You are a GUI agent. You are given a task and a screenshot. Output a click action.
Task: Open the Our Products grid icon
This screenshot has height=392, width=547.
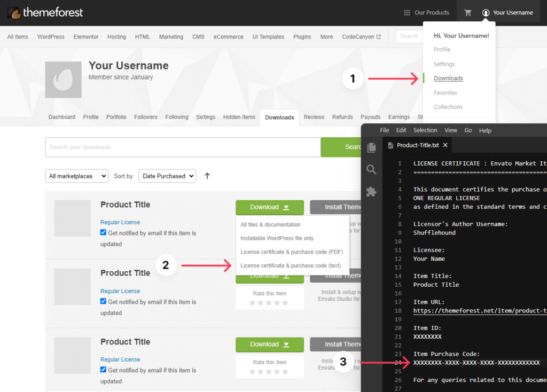tap(407, 13)
